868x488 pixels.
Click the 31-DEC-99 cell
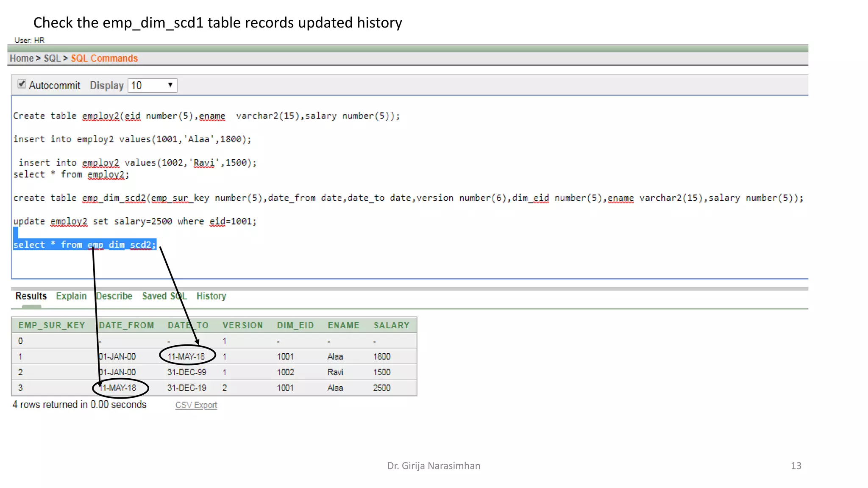click(x=187, y=372)
